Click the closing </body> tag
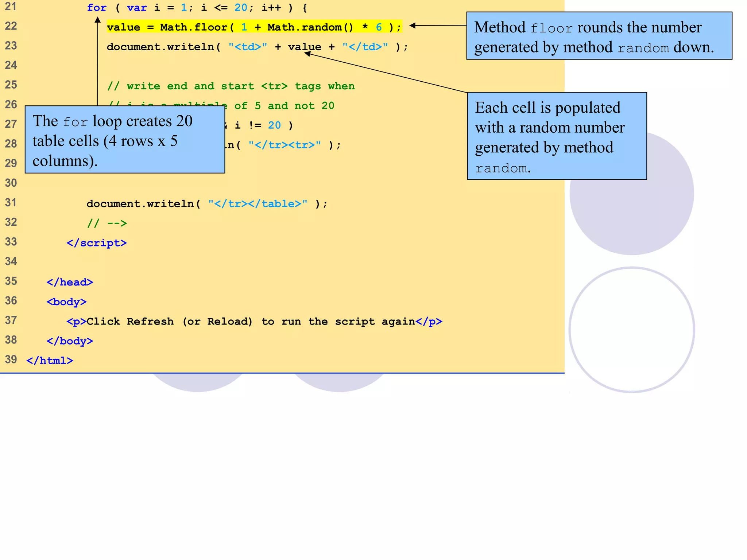The image size is (747, 560). pyautogui.click(x=70, y=341)
